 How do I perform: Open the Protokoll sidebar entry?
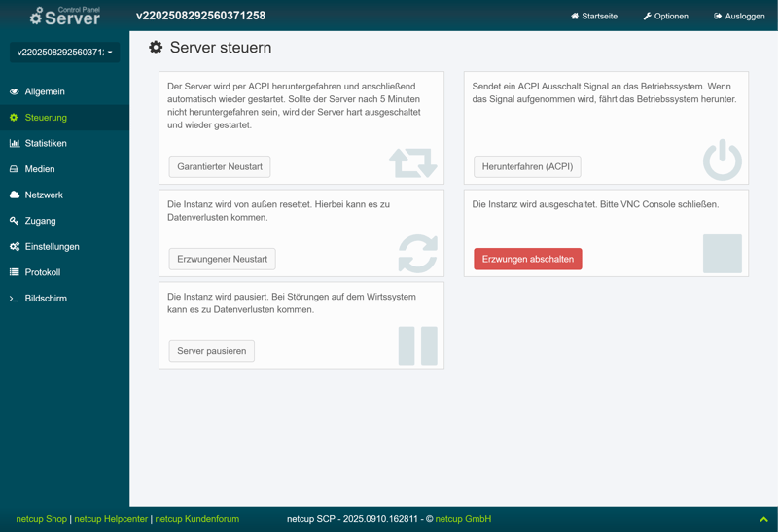tap(43, 272)
